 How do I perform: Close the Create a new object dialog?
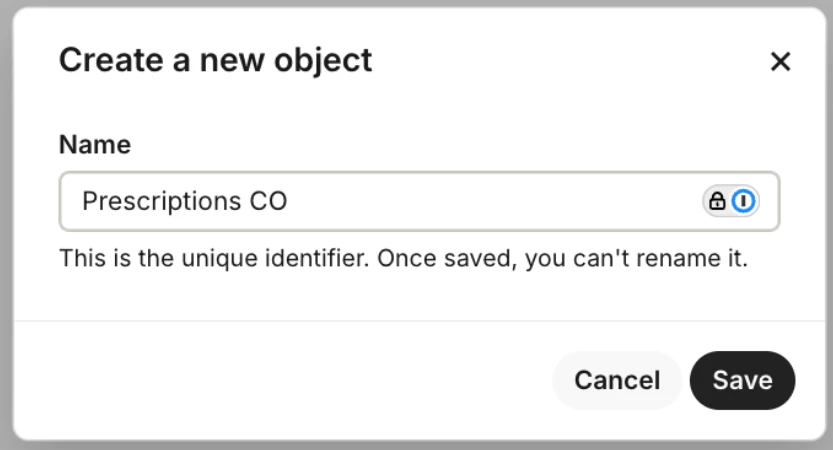point(780,62)
